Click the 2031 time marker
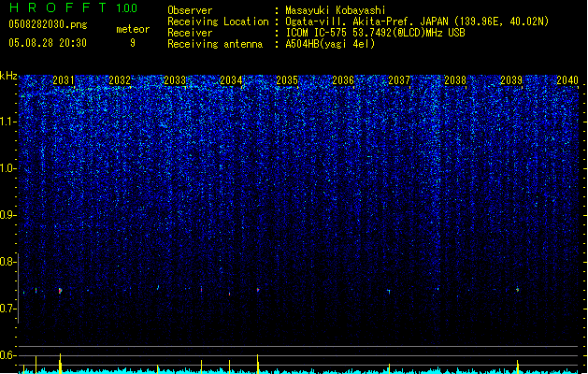Viewport: 588px width, 374px height. click(64, 80)
